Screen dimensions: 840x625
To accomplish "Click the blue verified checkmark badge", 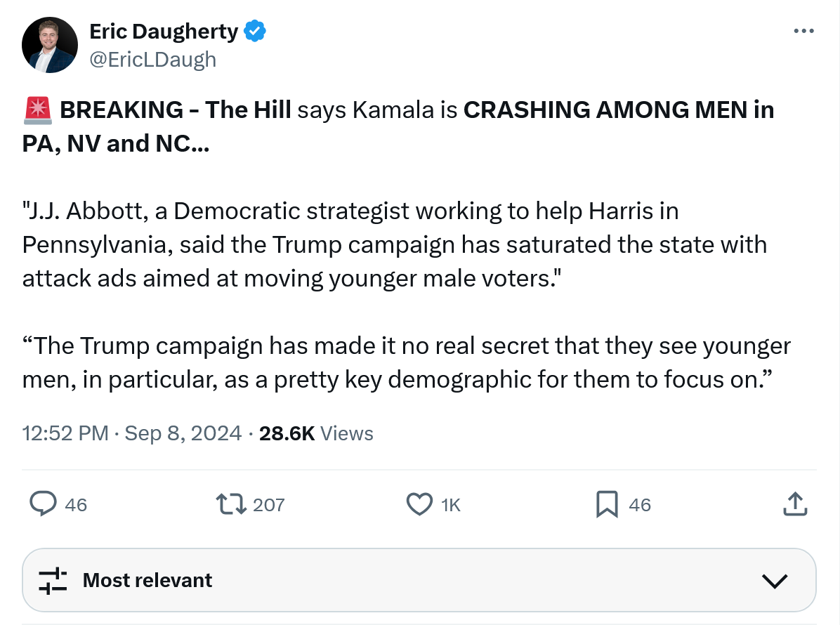I will click(255, 32).
